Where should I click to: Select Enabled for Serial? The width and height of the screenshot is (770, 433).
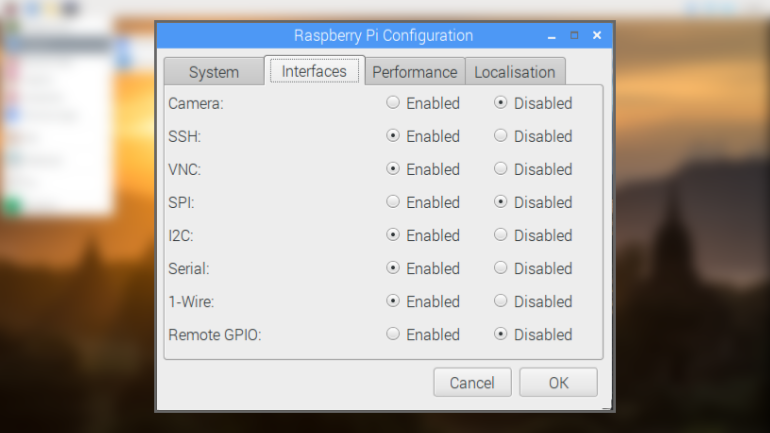tap(393, 268)
